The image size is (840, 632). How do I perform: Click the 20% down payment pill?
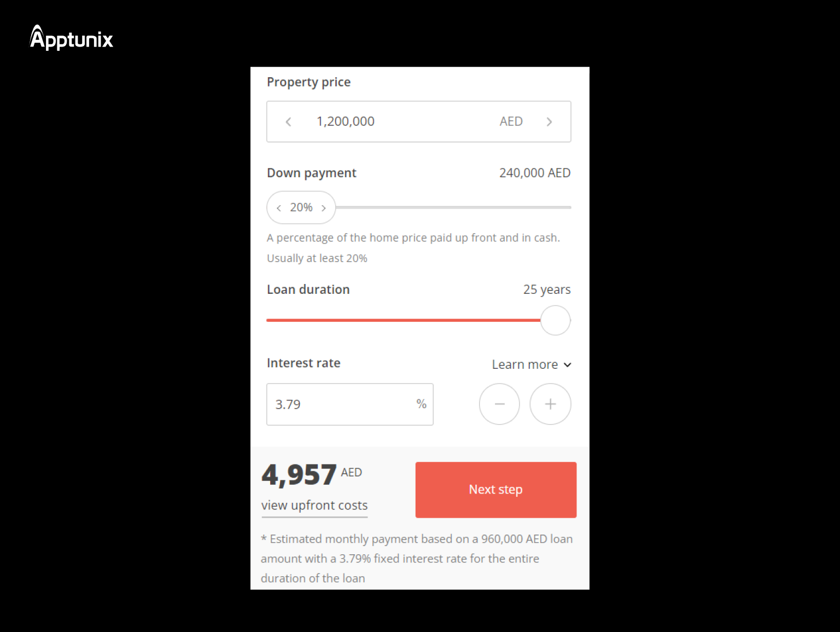click(301, 207)
